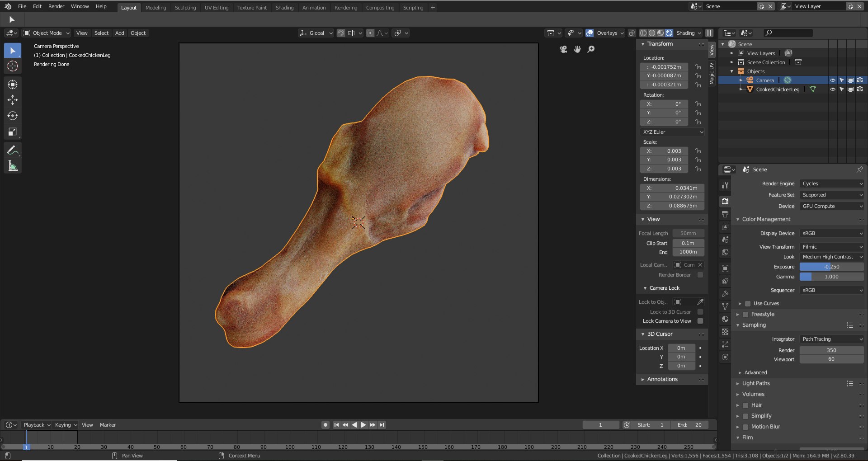
Task: Expand the Light Paths panel
Action: click(x=756, y=383)
